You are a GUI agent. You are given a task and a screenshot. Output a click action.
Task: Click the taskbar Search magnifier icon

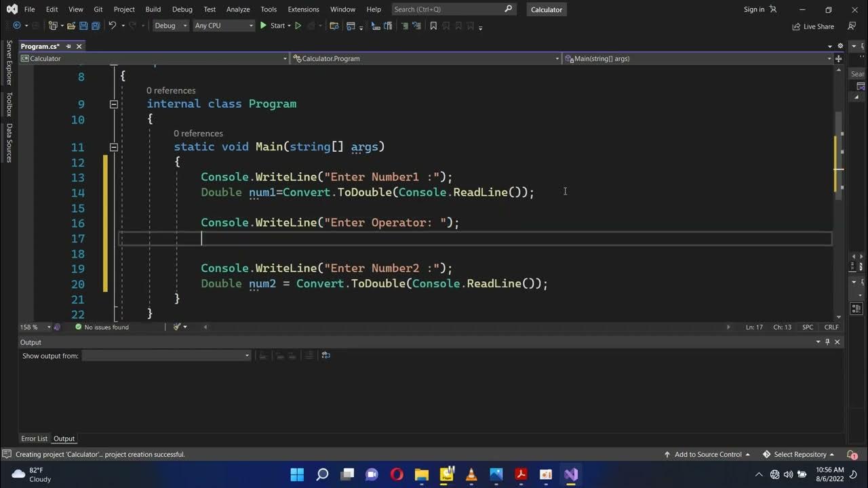pyautogui.click(x=322, y=474)
